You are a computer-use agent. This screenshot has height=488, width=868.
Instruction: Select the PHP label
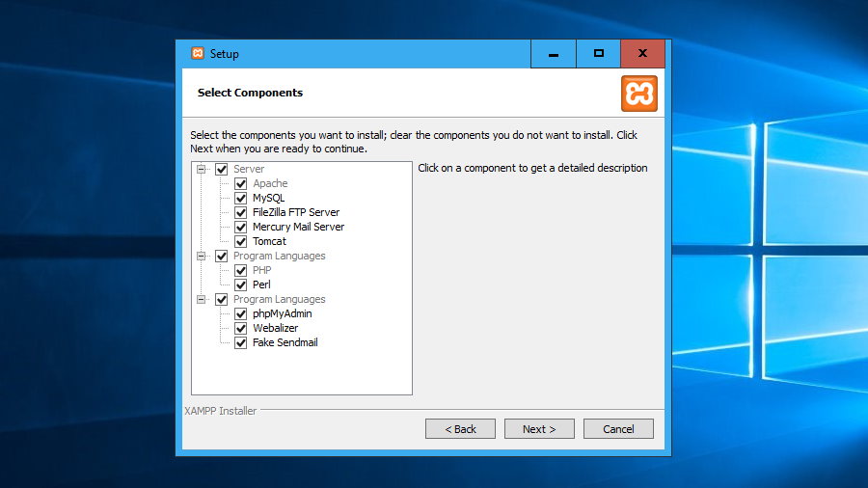(x=261, y=270)
